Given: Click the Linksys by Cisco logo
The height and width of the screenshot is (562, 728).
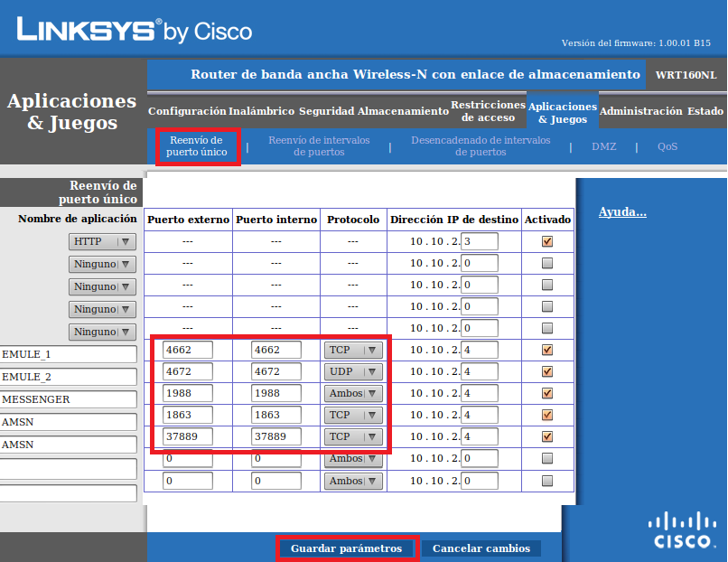Looking at the screenshot, I should coord(135,30).
